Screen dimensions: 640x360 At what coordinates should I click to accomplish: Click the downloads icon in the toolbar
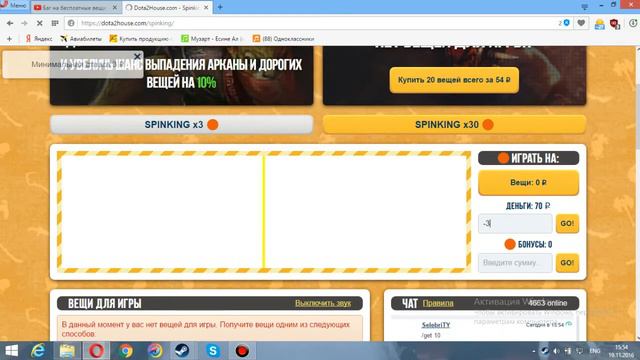coord(633,23)
